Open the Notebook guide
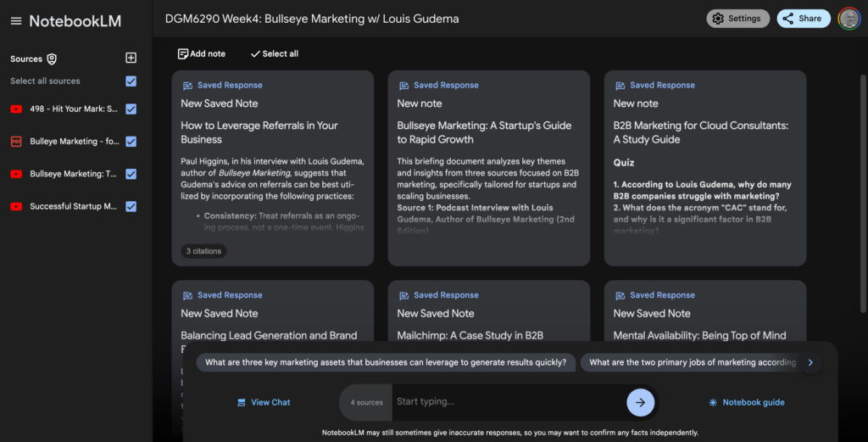The height and width of the screenshot is (442, 868). pos(747,403)
